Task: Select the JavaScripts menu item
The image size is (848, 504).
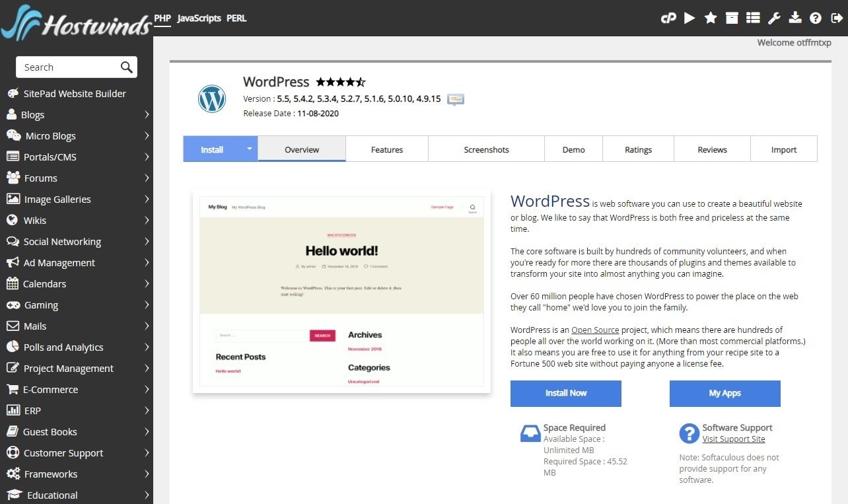Action: pos(199,18)
